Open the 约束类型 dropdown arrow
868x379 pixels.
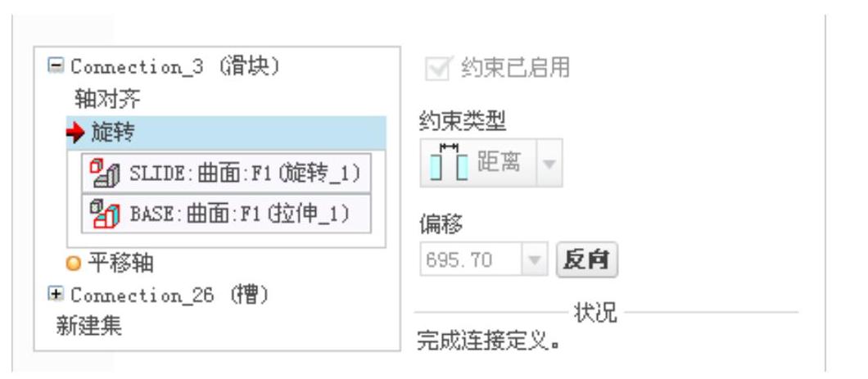tap(549, 163)
